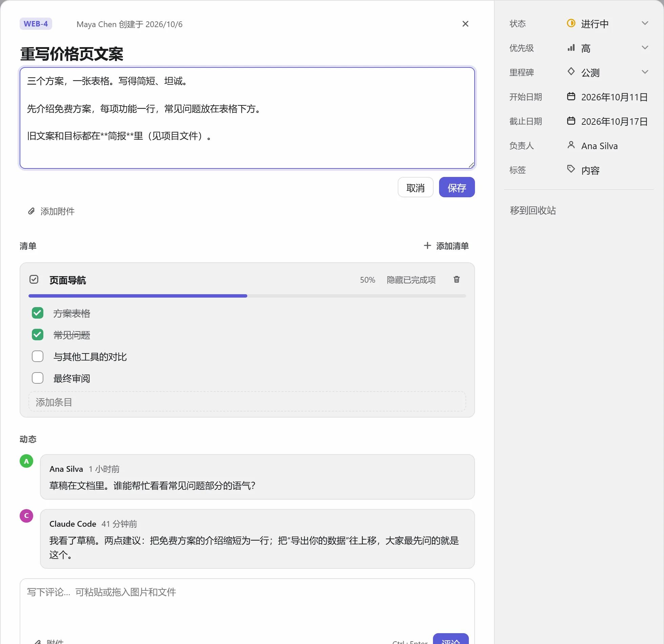This screenshot has height=644, width=664.
Task: Open the 里程碑 dropdown chevron
Action: (x=645, y=72)
